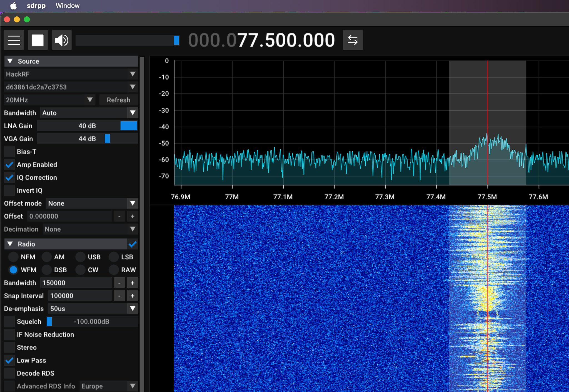
Task: Increase Radio Bandwidth with plus button
Action: pos(133,283)
